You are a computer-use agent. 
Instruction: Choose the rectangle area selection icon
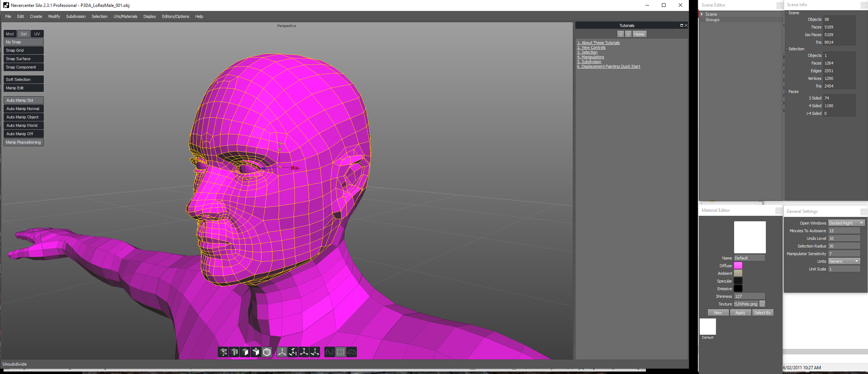(x=340, y=352)
